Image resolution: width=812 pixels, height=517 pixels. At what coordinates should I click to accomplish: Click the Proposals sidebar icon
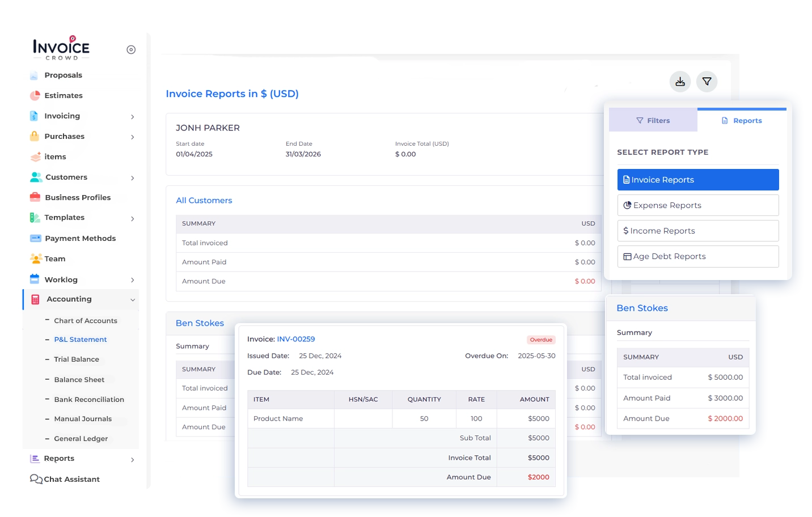(x=34, y=75)
